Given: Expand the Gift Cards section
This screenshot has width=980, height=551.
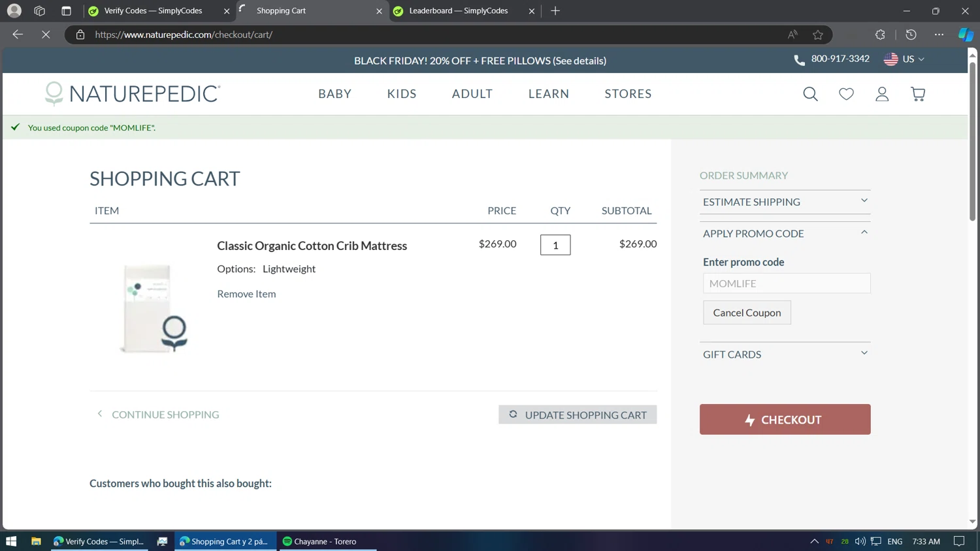Looking at the screenshot, I should point(785,354).
